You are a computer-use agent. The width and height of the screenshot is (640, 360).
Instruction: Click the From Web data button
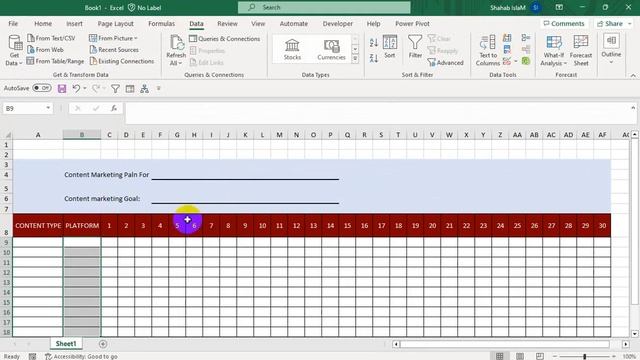(x=45, y=49)
